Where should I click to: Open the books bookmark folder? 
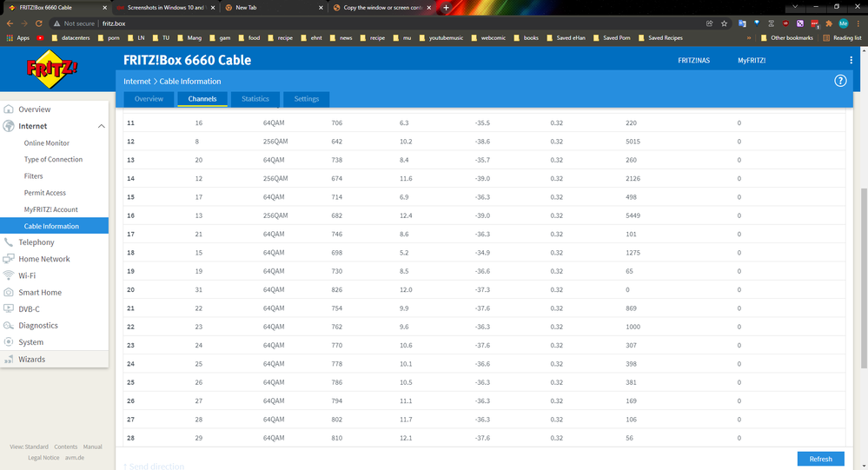click(x=527, y=37)
